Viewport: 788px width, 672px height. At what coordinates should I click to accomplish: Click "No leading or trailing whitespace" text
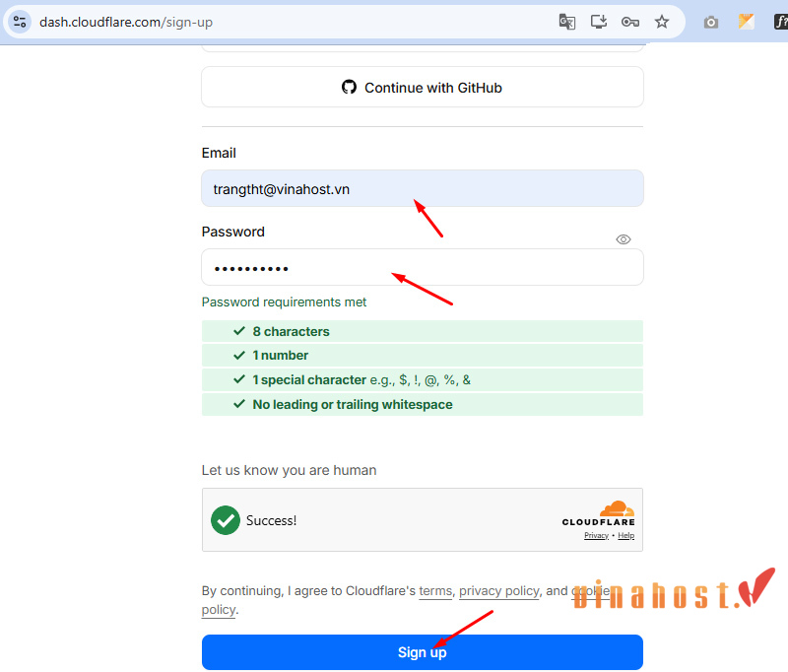click(353, 405)
